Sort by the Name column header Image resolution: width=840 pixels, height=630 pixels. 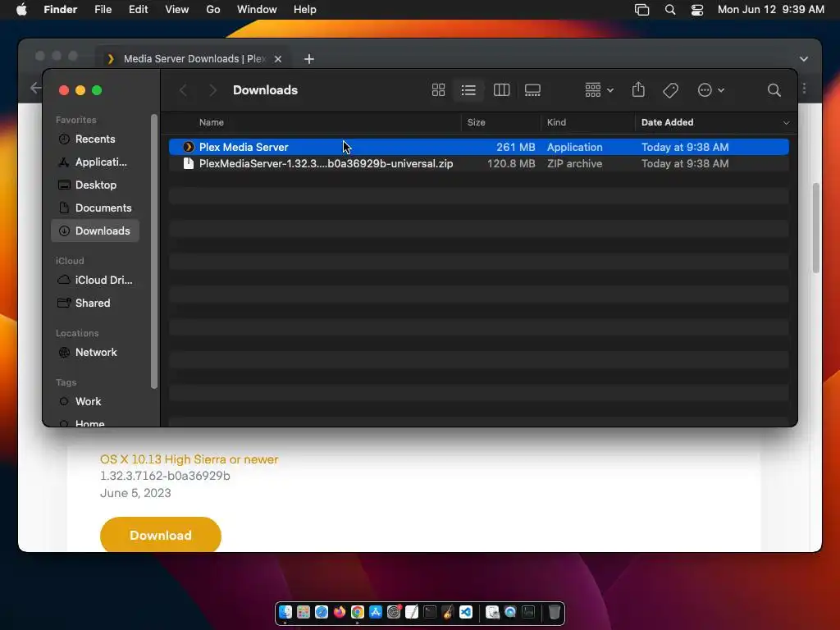tap(211, 122)
